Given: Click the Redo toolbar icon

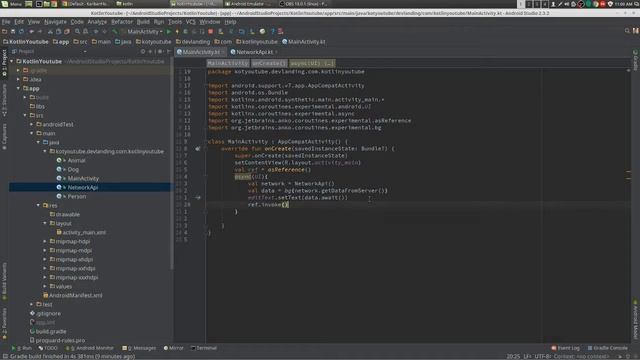Looking at the screenshot, I should pos(40,31).
